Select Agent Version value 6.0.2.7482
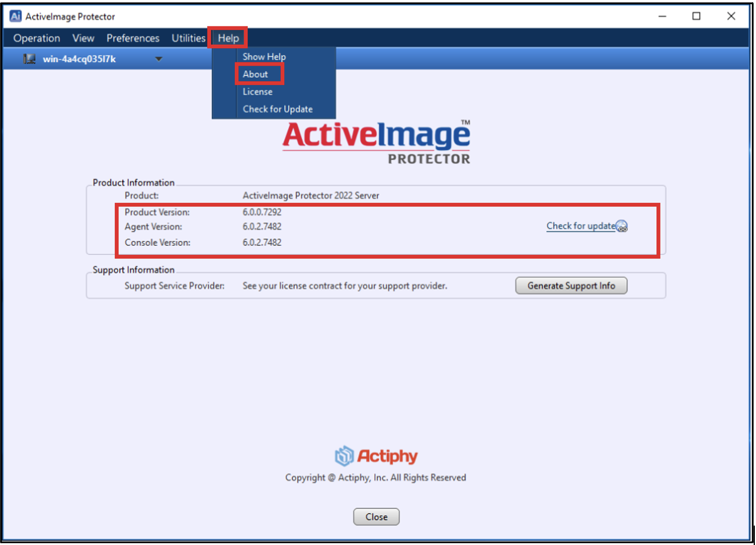 [262, 226]
